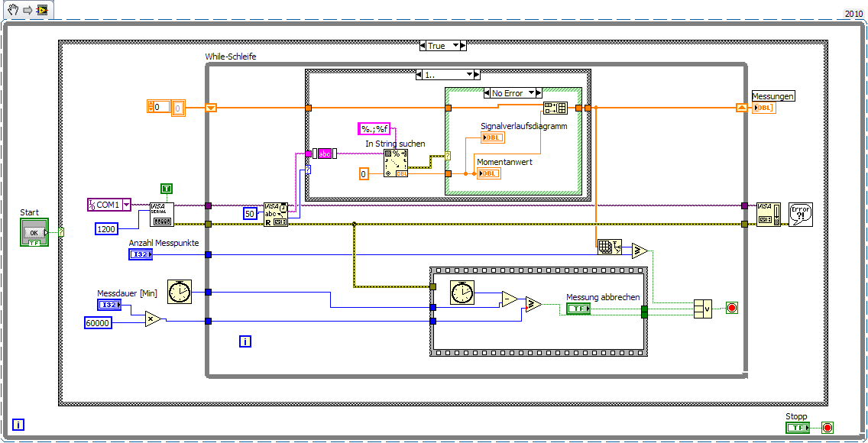Select the Start OK button terminal

tap(34, 232)
